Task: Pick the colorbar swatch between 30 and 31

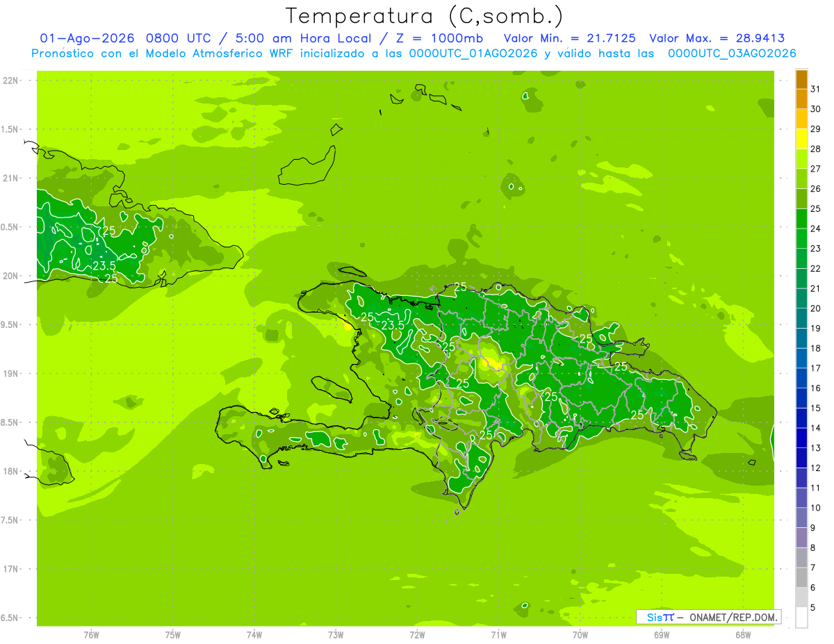Action: point(801,99)
